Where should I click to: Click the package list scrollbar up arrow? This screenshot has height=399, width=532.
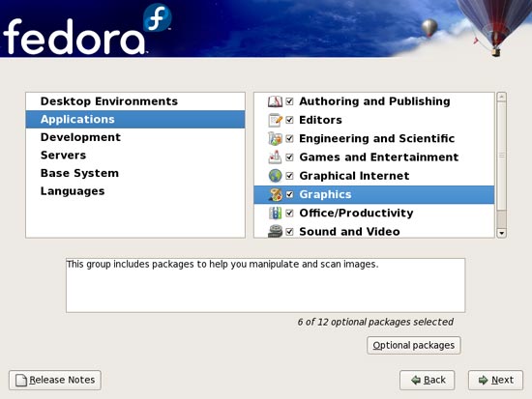pos(501,97)
